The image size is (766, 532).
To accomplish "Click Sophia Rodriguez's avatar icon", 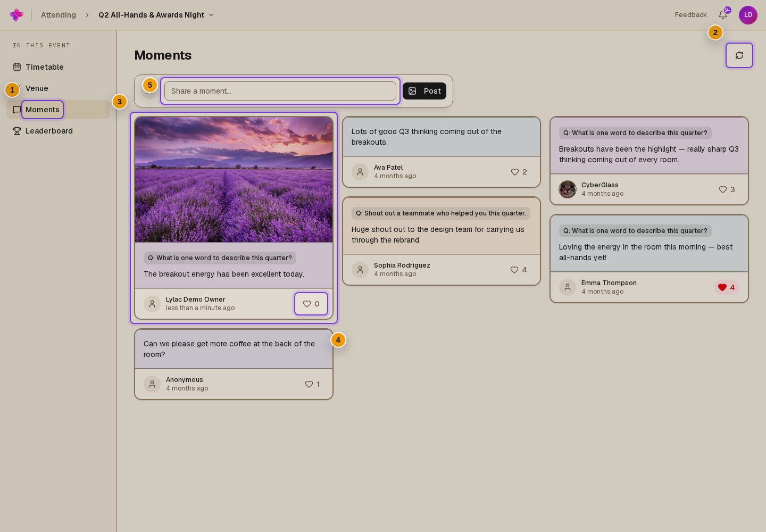I will 360,270.
